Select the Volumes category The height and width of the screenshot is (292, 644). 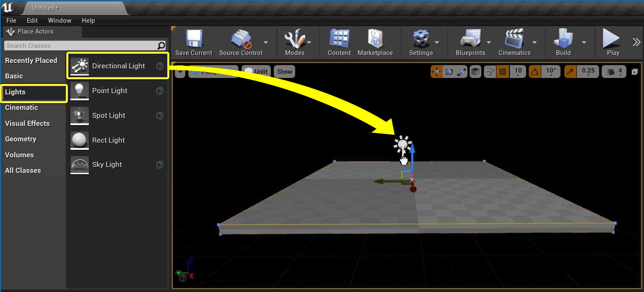pyautogui.click(x=19, y=155)
